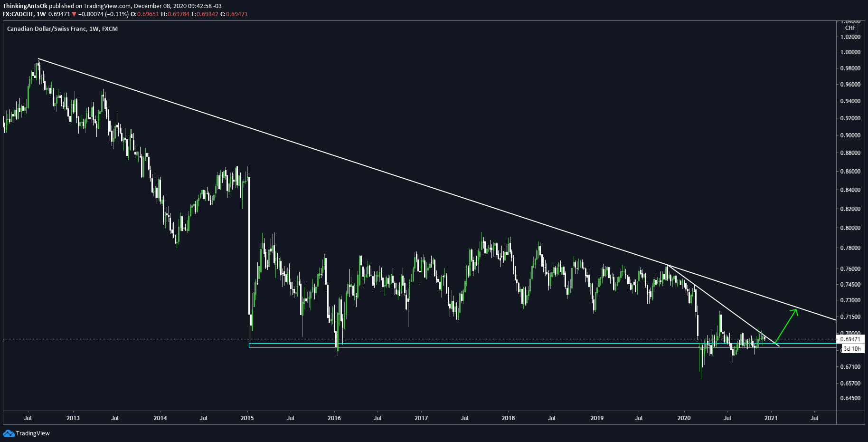Screen dimensions: 868x442
Task: Click the 2015 label on time axis
Action: point(247,418)
